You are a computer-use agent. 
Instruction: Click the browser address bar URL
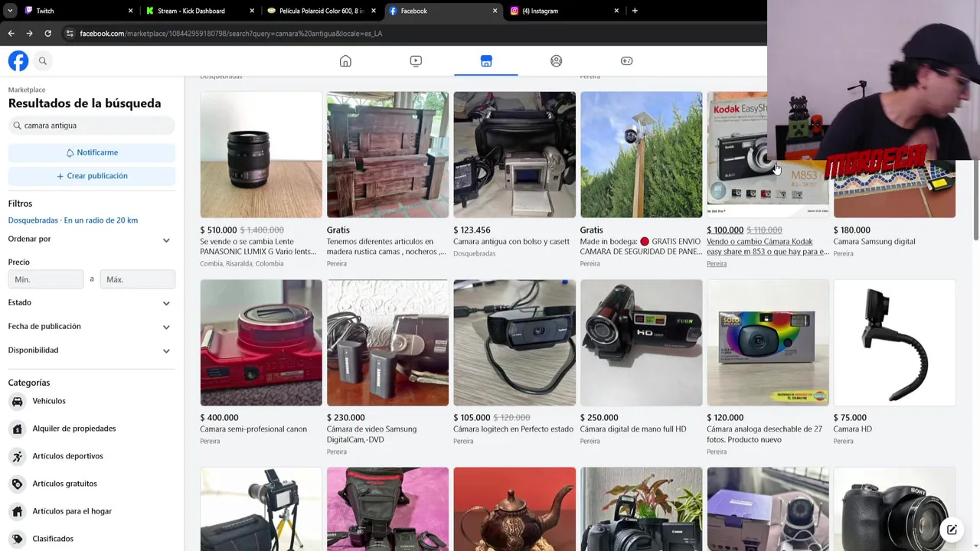click(x=231, y=34)
